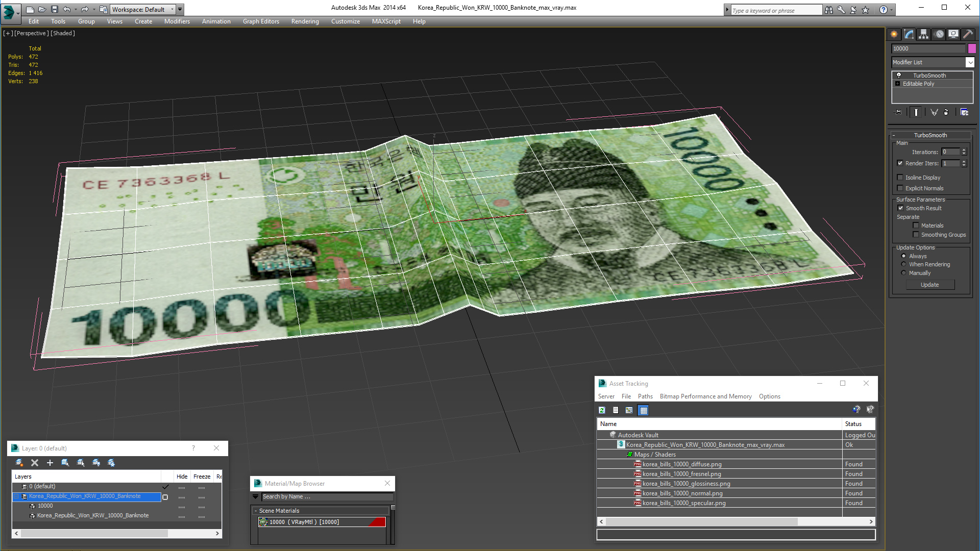The width and height of the screenshot is (980, 551).
Task: Click the Freeze column header in Layers
Action: (202, 477)
